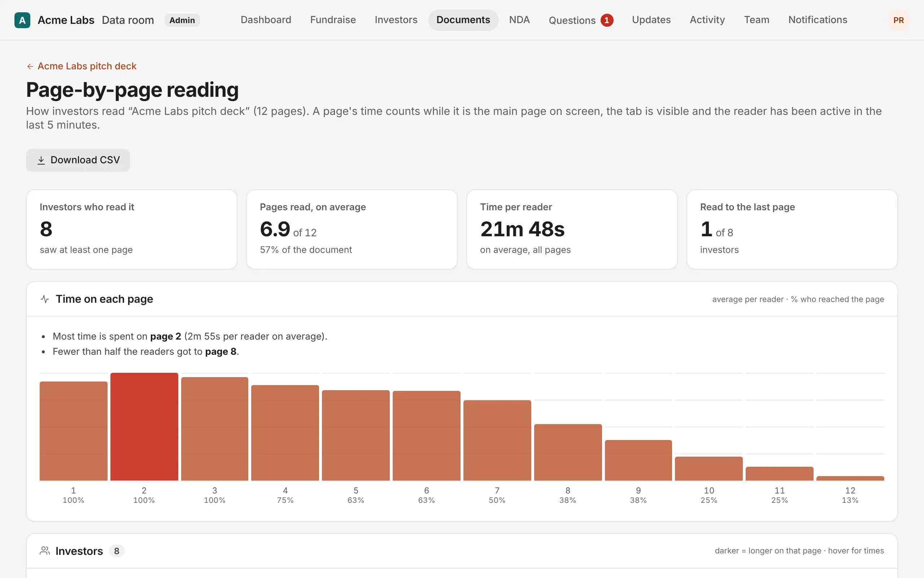
Task: Switch to the Fundraise tab
Action: [333, 20]
